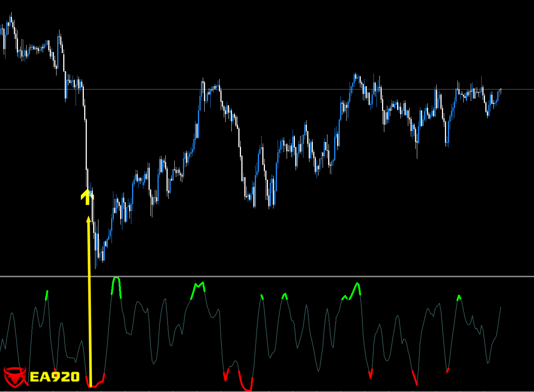This screenshot has height=392, width=534.
Task: Select the rightmost green indicator peak
Action: [x=459, y=297]
